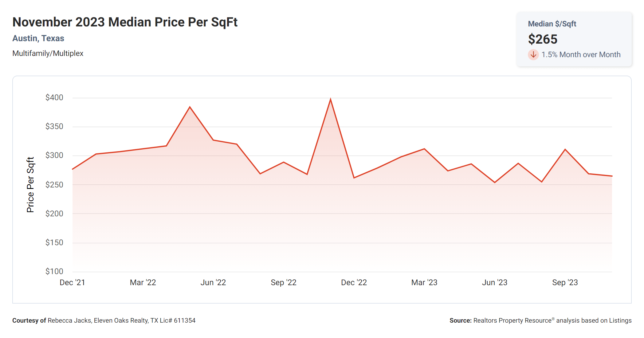644x338 pixels.
Task: Click the Dec '21 x-axis label
Action: coord(72,282)
